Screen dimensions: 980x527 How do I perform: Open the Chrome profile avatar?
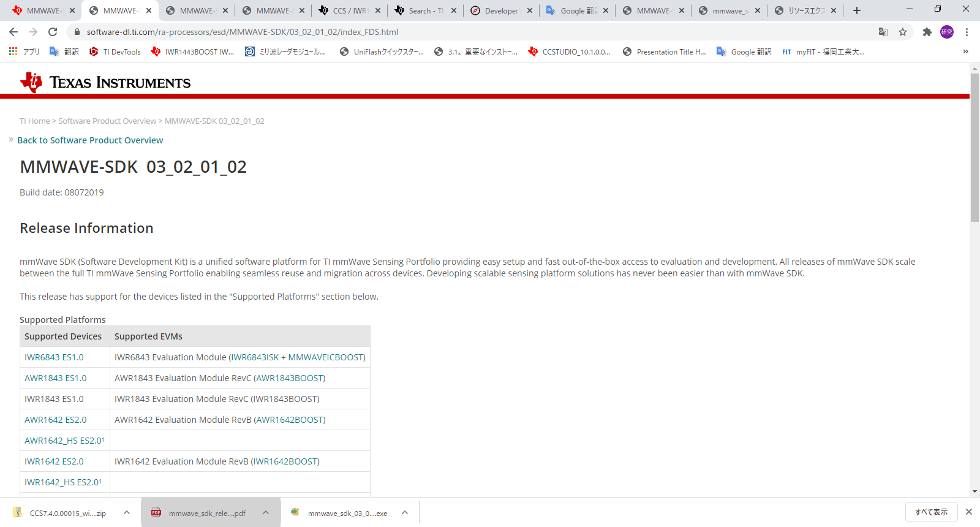click(947, 32)
